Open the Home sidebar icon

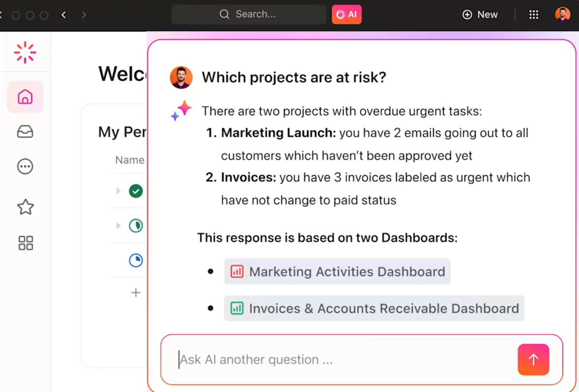[x=25, y=97]
